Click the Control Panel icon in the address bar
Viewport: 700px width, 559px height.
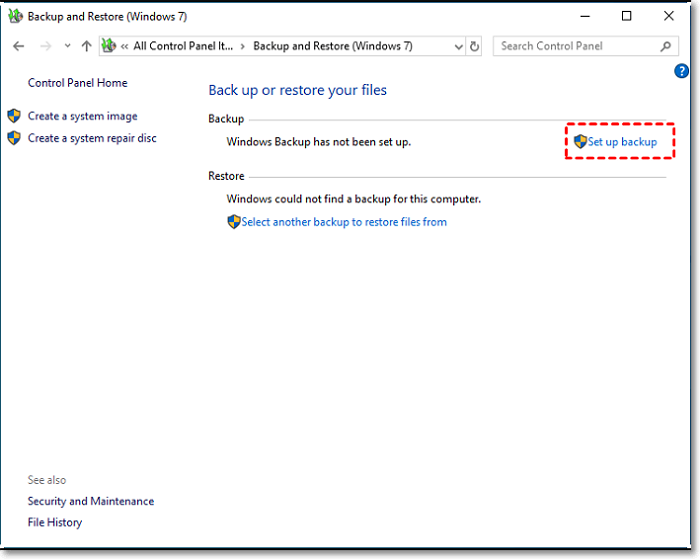108,46
